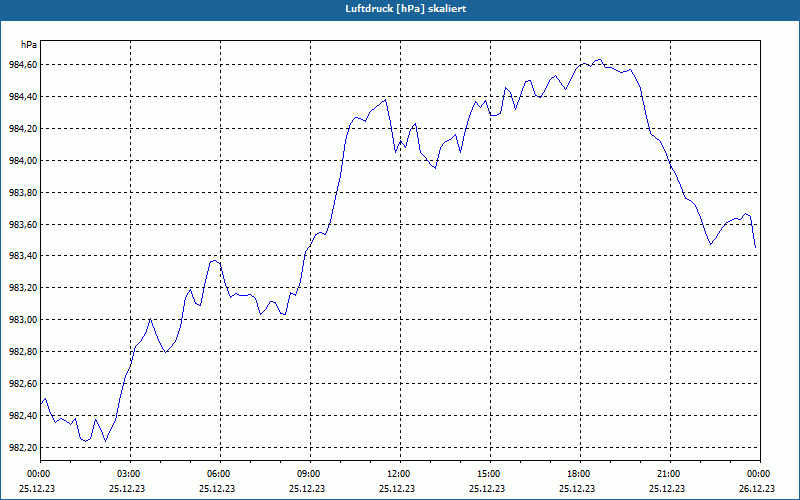Click the 21:00 time axis label
Viewport: 800px width, 500px height.
(670, 474)
